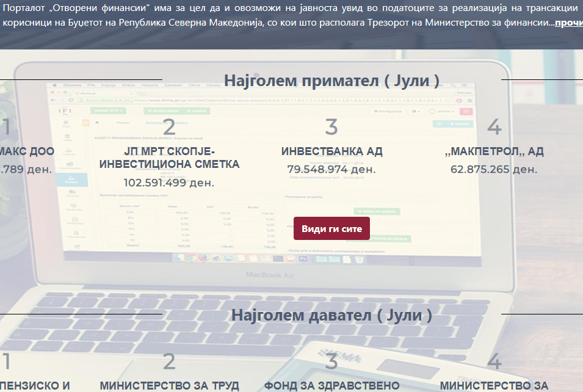Click rank number 3 in the recipients section
The width and height of the screenshot is (583, 392).
tap(331, 127)
